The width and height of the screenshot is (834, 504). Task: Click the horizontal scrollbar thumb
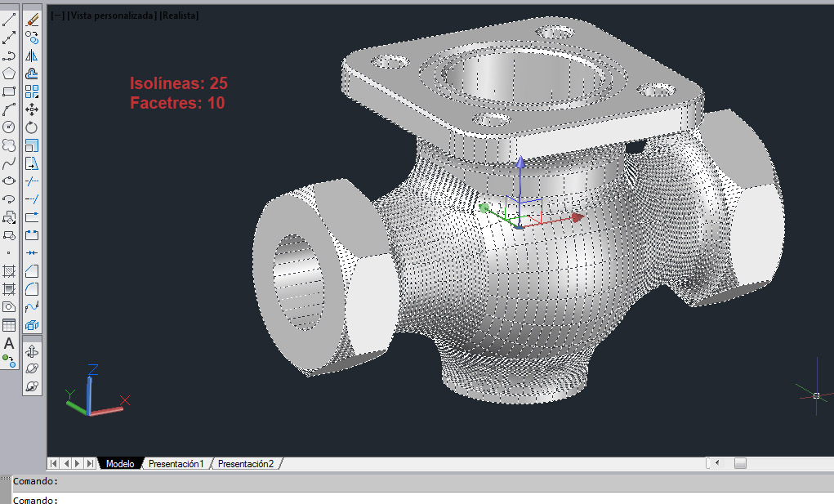740,463
